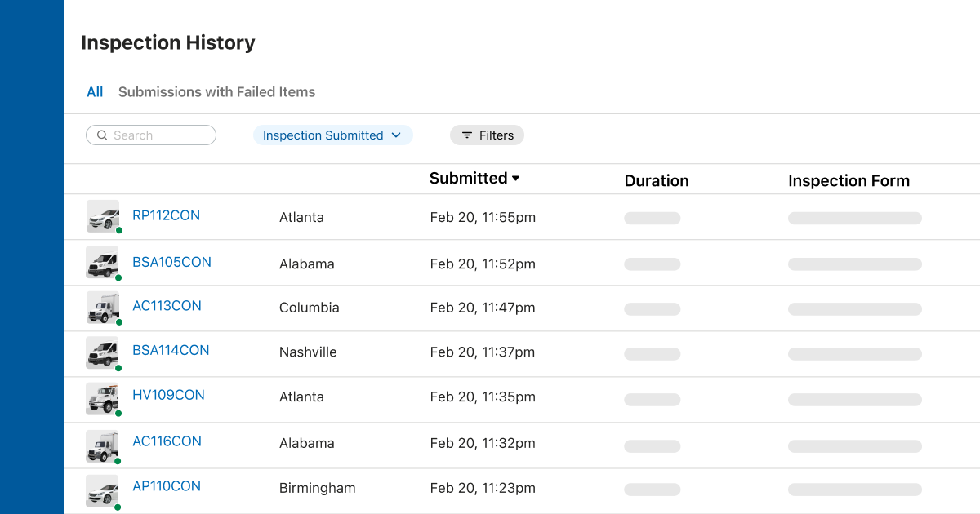Click the Inspection Form column header
980x514 pixels.
[849, 181]
